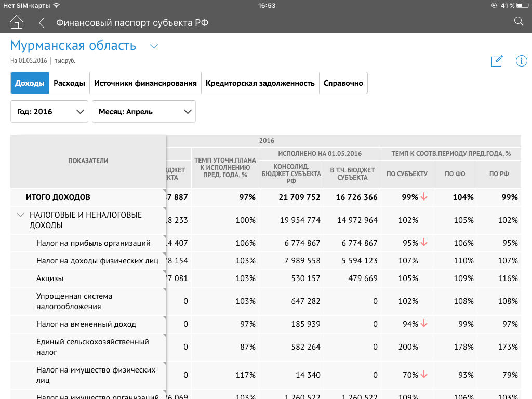
Task: Open the Источники финансирования tab
Action: coord(145,83)
